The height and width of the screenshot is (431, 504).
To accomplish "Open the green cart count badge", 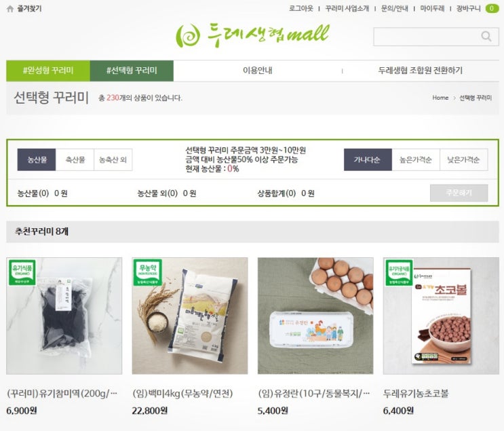I will pos(492,8).
